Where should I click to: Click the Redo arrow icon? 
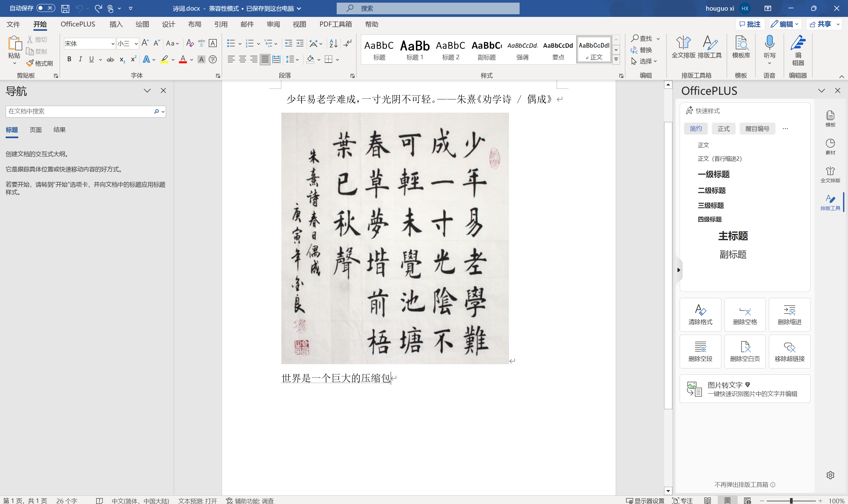[x=98, y=9]
